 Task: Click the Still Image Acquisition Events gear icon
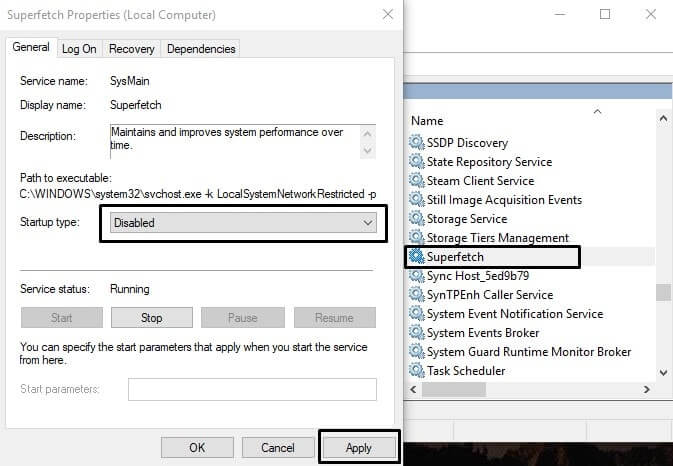(x=416, y=199)
